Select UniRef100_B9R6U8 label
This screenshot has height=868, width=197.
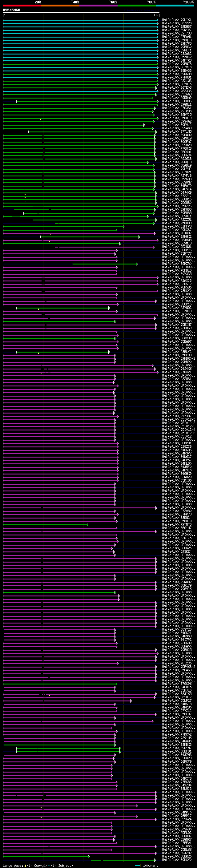177,74
